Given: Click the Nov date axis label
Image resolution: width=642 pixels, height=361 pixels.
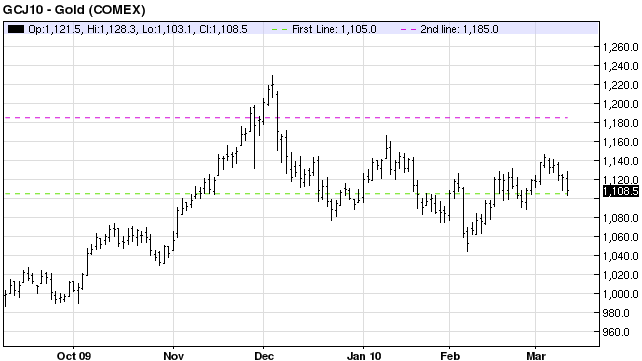Looking at the screenshot, I should 173,356.
